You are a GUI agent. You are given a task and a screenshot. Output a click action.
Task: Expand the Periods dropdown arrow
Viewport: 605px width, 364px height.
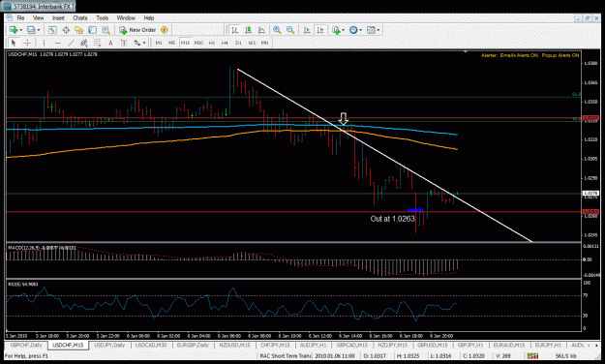[360, 30]
